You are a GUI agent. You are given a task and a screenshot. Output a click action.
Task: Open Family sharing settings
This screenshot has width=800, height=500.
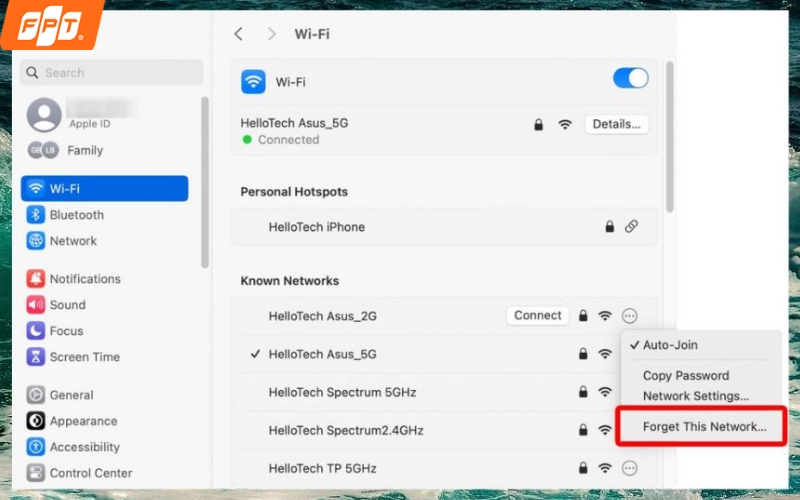point(65,151)
